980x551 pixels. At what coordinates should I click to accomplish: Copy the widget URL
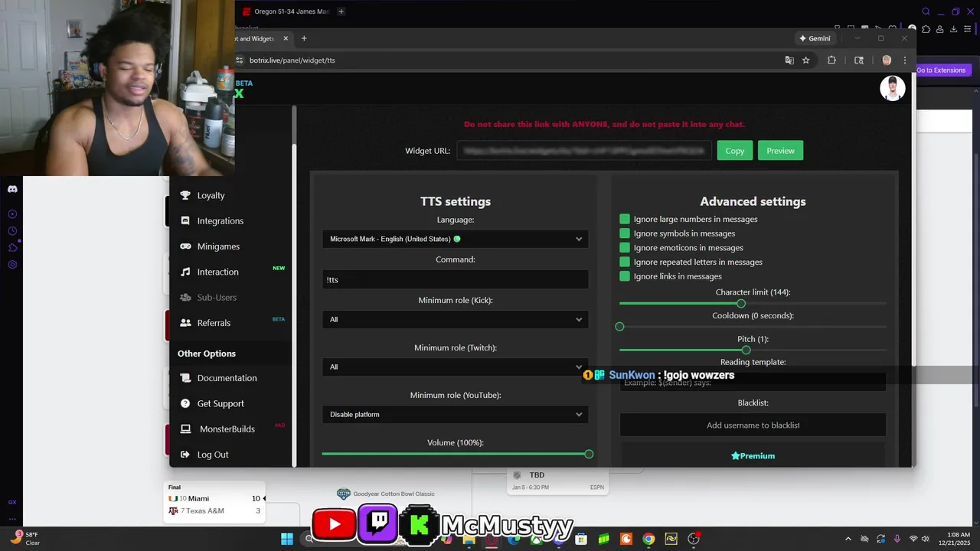pos(735,151)
